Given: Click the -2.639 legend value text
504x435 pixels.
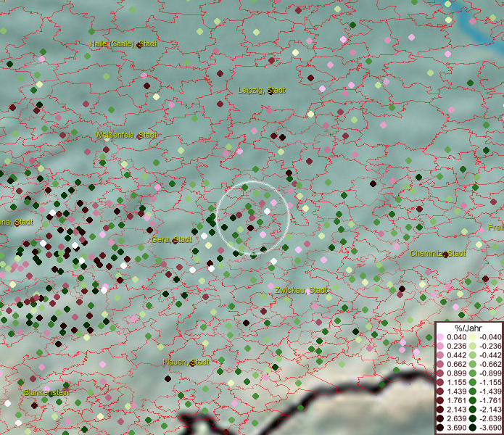Looking at the screenshot, I should point(490,419).
